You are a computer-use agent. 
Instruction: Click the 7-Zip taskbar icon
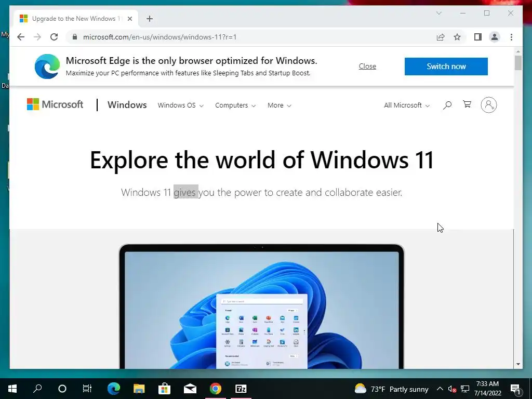click(x=241, y=389)
